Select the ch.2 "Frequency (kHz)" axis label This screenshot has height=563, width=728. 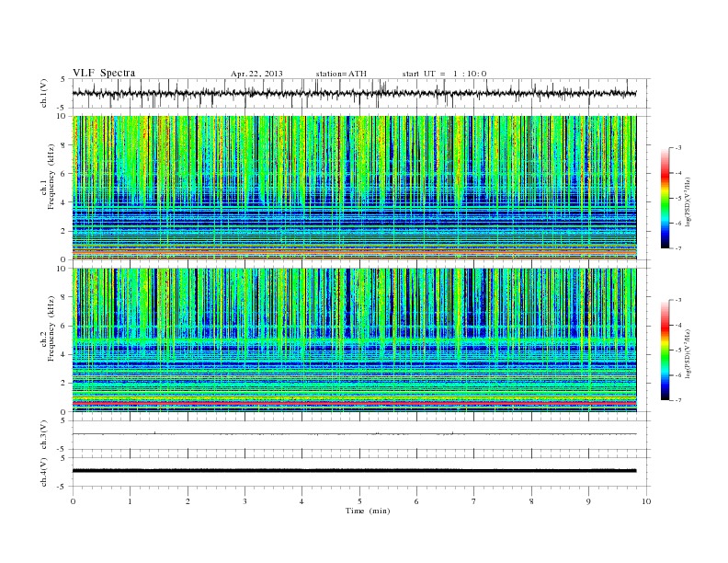click(50, 328)
